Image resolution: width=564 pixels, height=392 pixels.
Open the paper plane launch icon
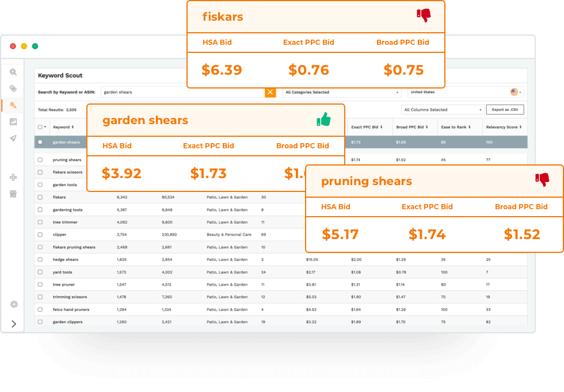click(13, 139)
